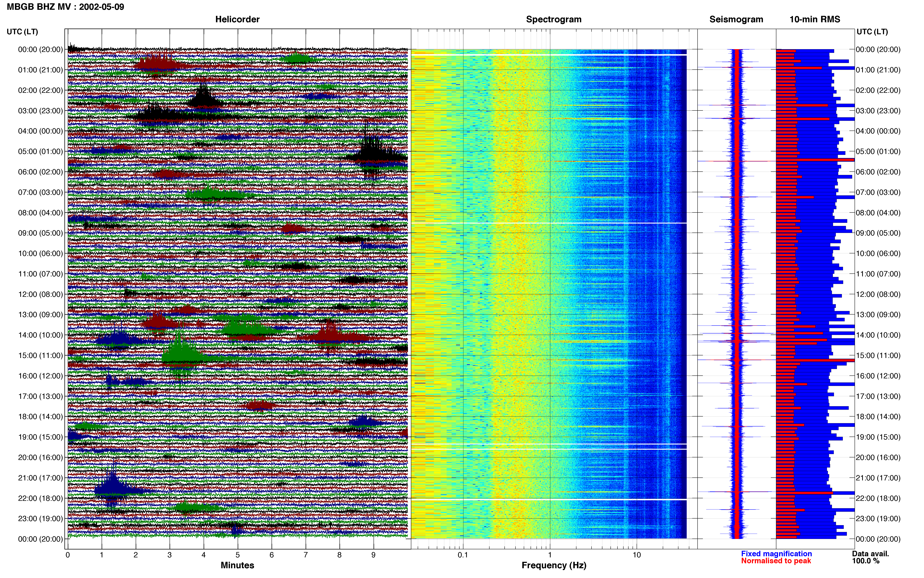Screen dimensions: 924x578
Task: Select the 'Minutes' axis label
Action: 237,565
